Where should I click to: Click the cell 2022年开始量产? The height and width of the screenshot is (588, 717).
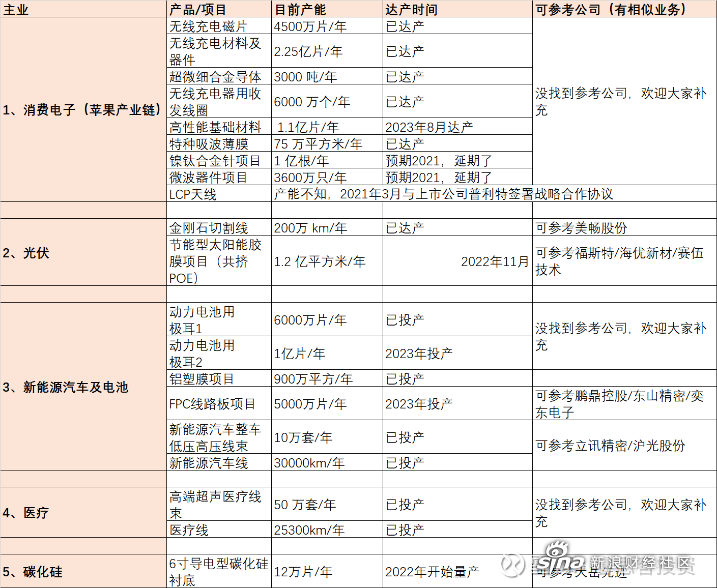point(457,571)
